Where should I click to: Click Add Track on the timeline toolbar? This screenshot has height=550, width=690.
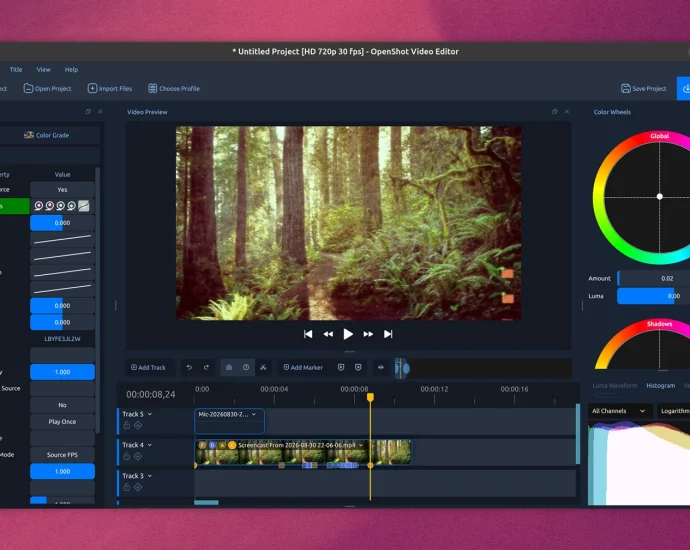[x=148, y=367]
